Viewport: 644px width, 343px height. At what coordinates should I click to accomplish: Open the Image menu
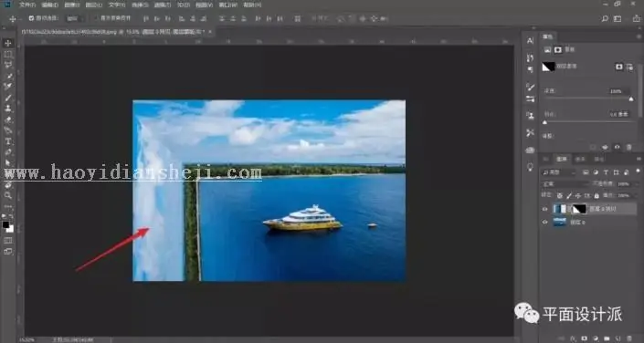[72, 5]
